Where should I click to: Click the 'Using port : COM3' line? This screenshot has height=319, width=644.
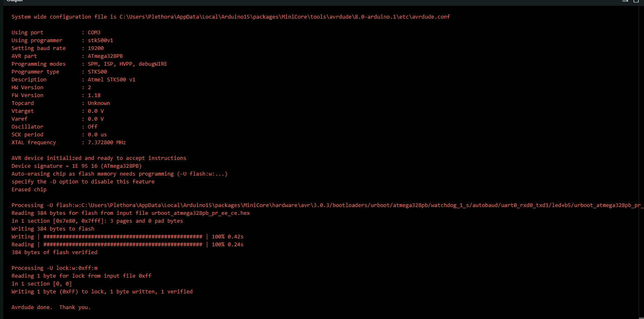tap(56, 33)
